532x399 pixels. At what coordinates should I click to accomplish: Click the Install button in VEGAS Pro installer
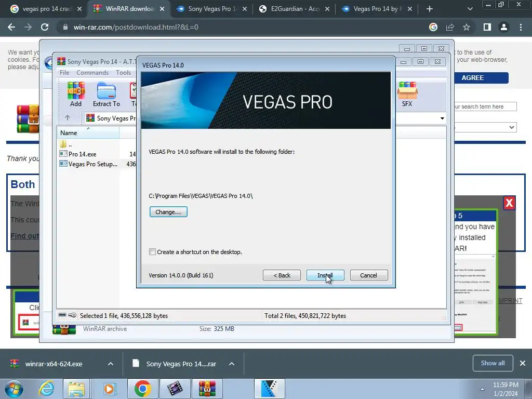pos(325,275)
